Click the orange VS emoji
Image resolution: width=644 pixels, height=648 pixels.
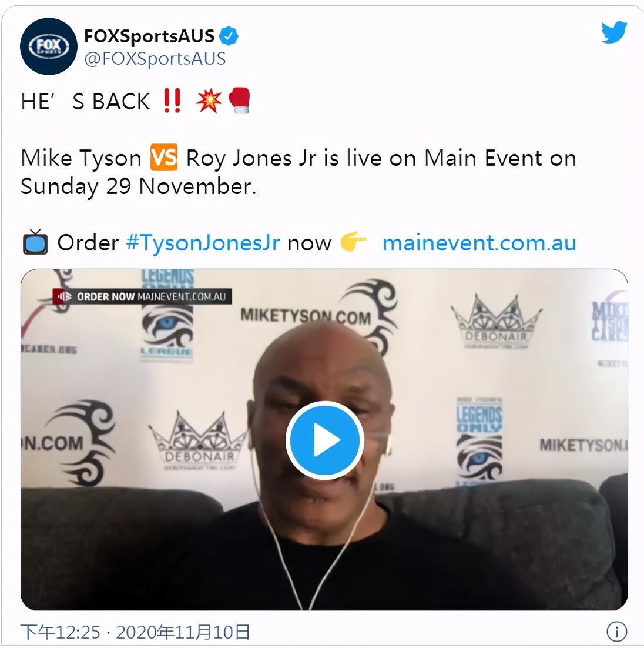tap(163, 157)
